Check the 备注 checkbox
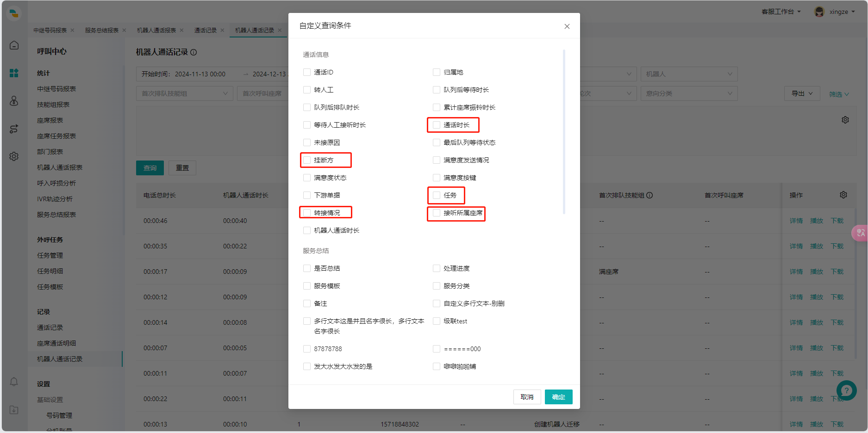868x433 pixels. pyautogui.click(x=307, y=303)
